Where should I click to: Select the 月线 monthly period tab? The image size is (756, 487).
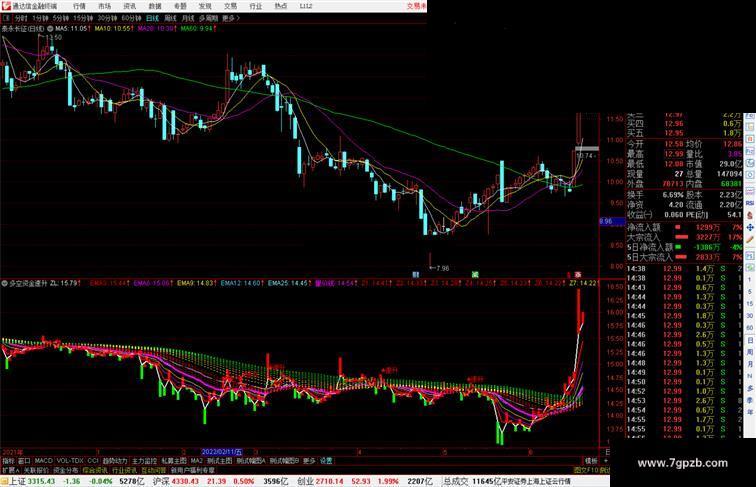(x=188, y=18)
